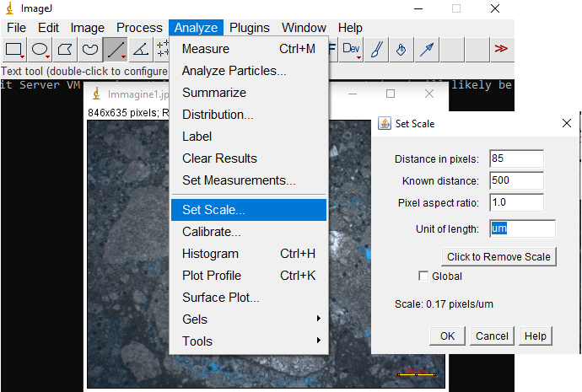Click the Known distance input field

click(x=515, y=180)
